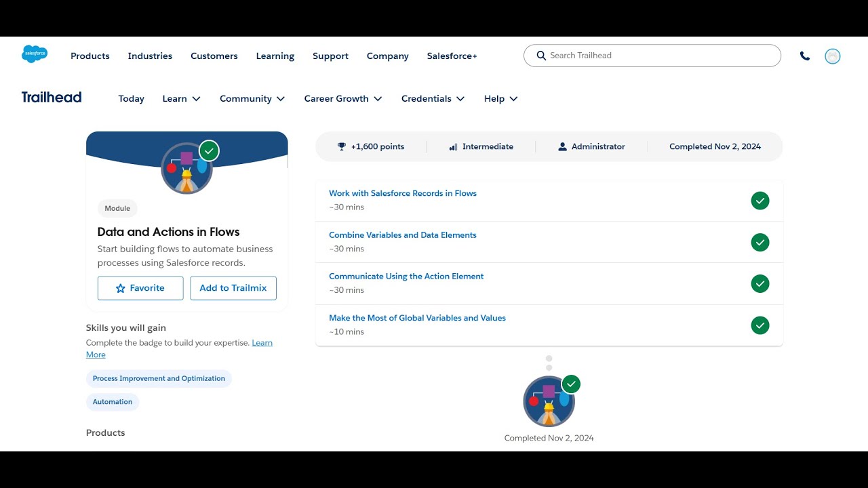The height and width of the screenshot is (488, 868).
Task: Click into the Search Trailhead field
Action: (652, 56)
